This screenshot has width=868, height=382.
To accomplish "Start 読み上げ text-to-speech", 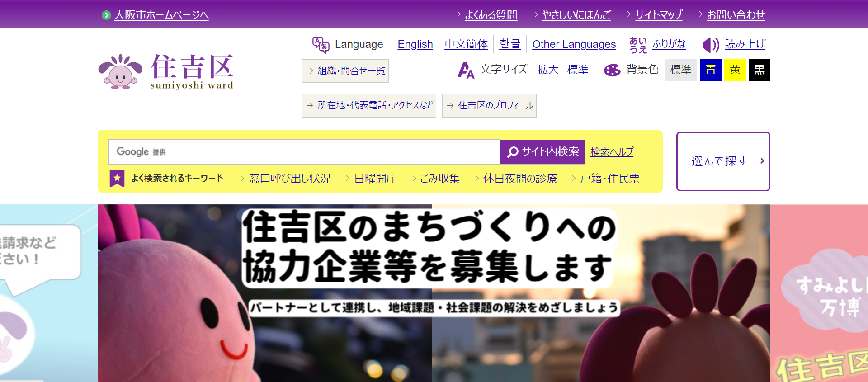I will click(x=745, y=44).
